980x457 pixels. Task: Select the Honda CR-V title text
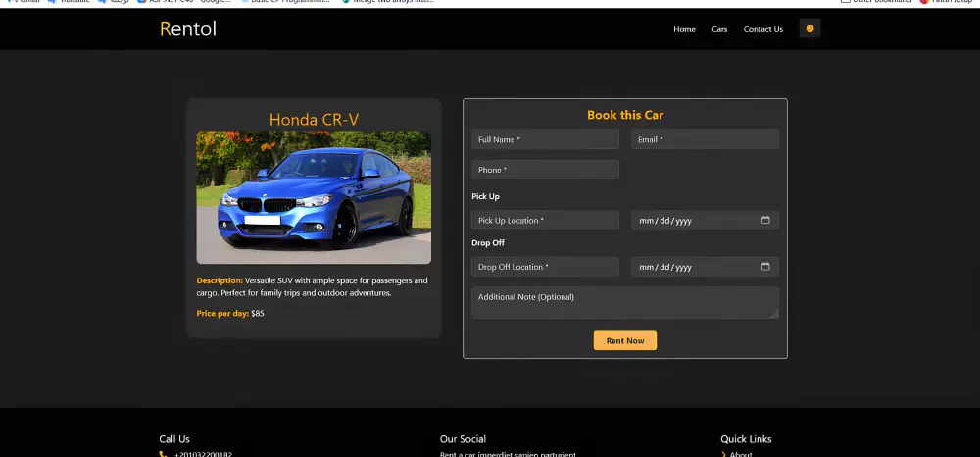coord(314,120)
